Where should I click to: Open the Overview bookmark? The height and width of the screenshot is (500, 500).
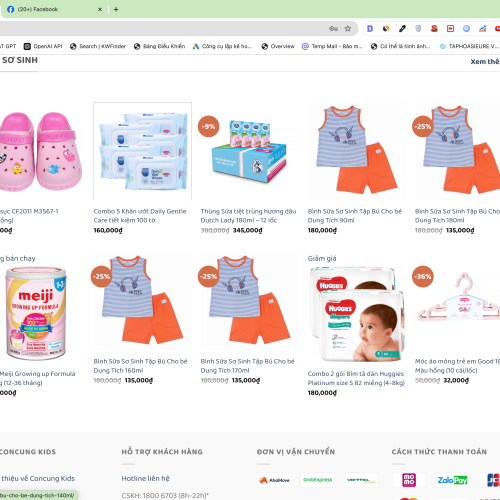click(278, 46)
